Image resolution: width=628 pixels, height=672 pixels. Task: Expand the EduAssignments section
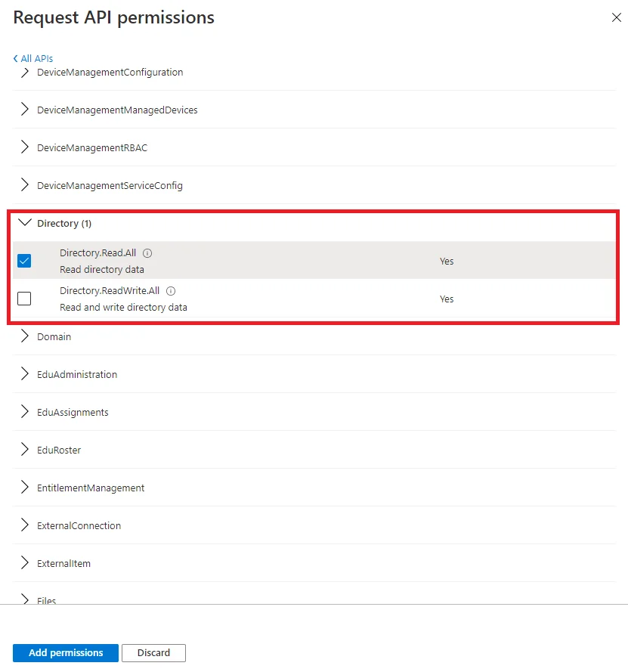(x=24, y=412)
